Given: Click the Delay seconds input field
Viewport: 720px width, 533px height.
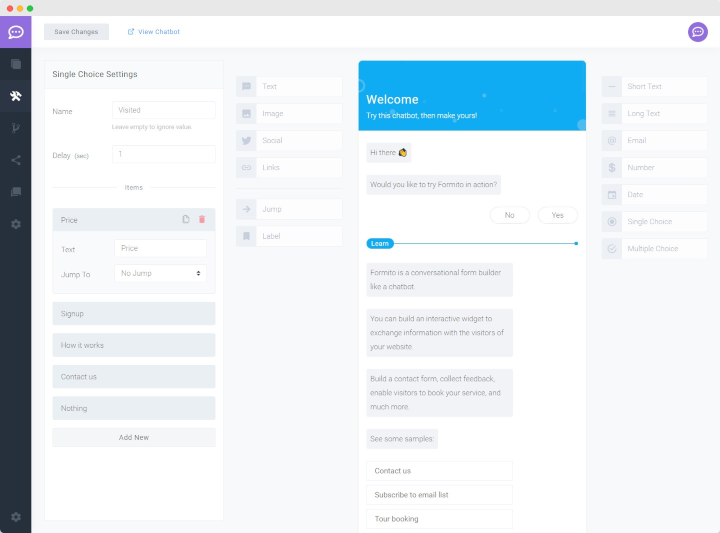Looking at the screenshot, I should pos(164,154).
